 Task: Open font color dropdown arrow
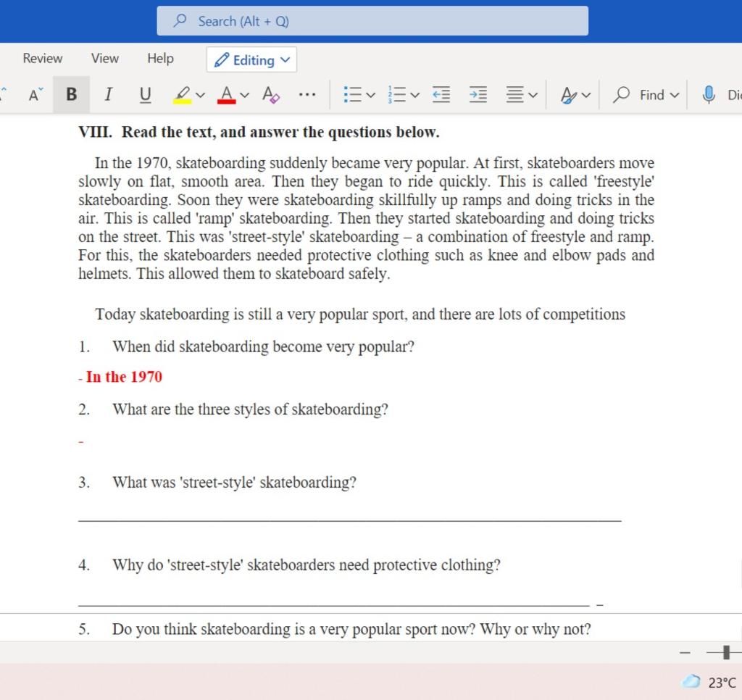click(245, 95)
